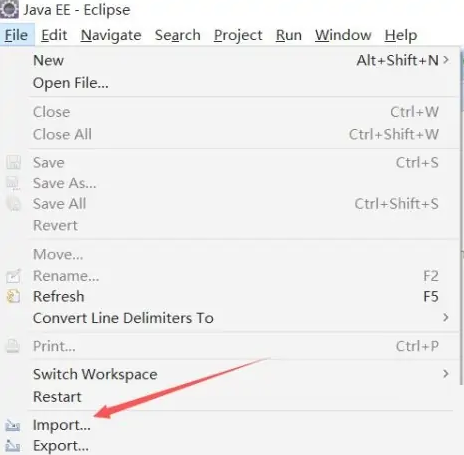Expand the New submenu arrow

click(x=446, y=60)
